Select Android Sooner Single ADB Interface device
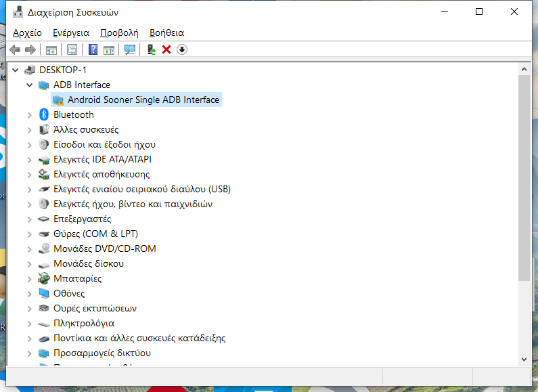 point(143,100)
